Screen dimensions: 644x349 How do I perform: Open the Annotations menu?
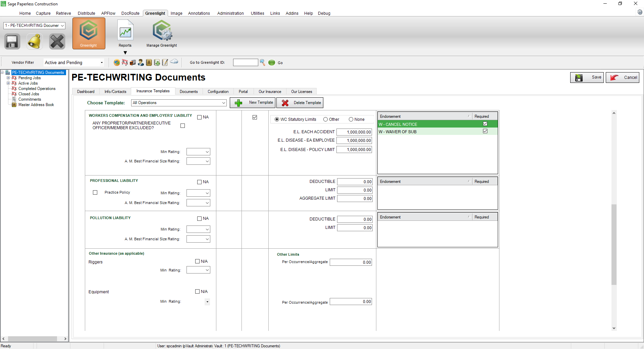coord(199,13)
